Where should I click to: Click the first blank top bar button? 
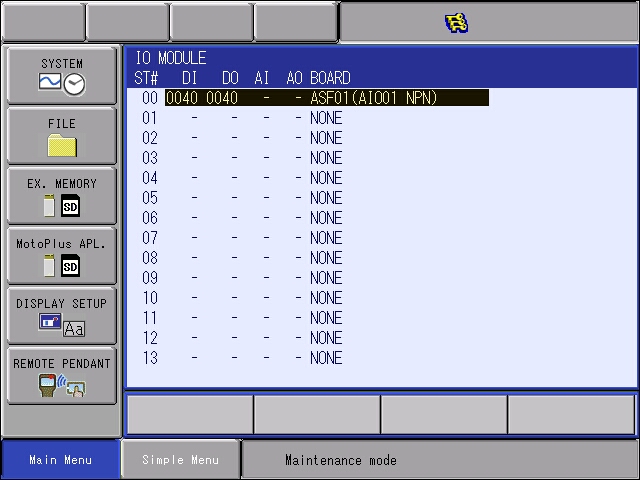(43, 21)
